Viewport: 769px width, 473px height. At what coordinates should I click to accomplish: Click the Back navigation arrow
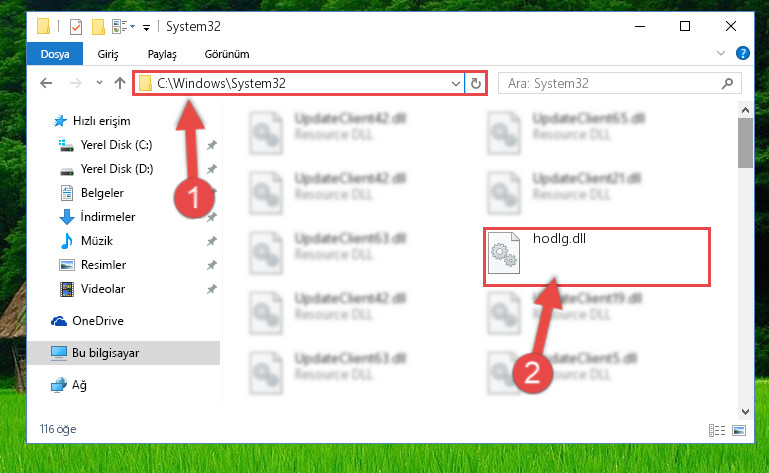pos(46,83)
